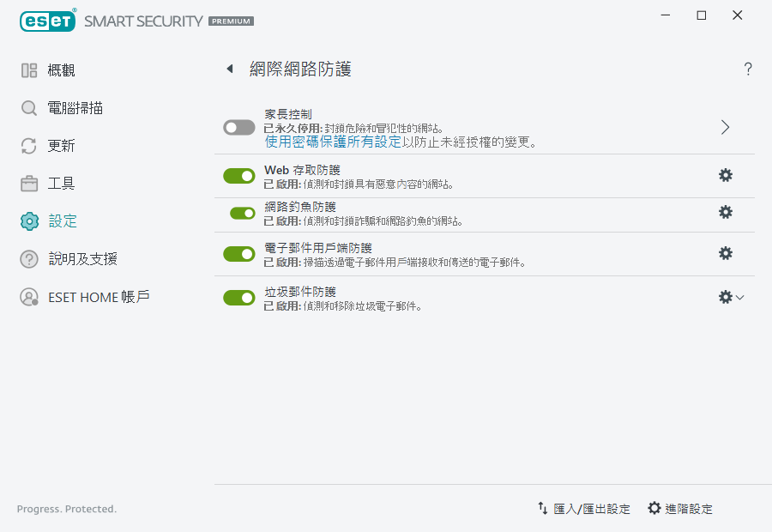Click 匯入/匯出設定 in the status bar
The height and width of the screenshot is (532, 772).
point(591,508)
